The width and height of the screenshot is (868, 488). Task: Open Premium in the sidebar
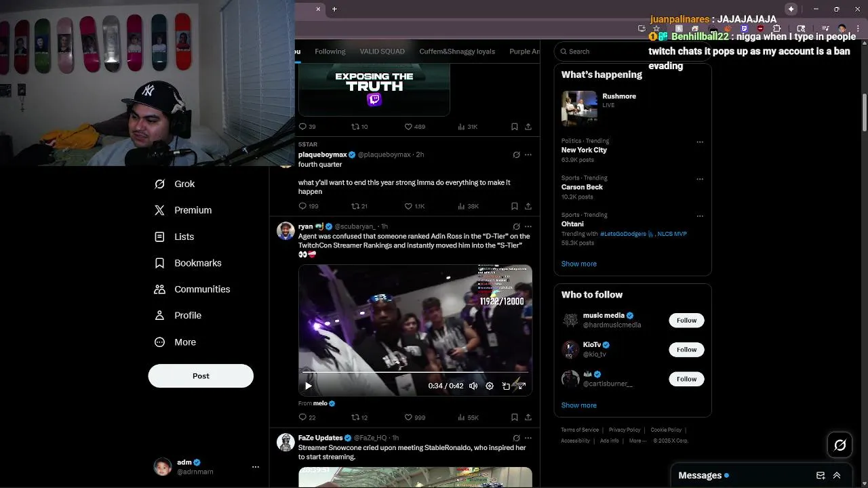click(183, 210)
